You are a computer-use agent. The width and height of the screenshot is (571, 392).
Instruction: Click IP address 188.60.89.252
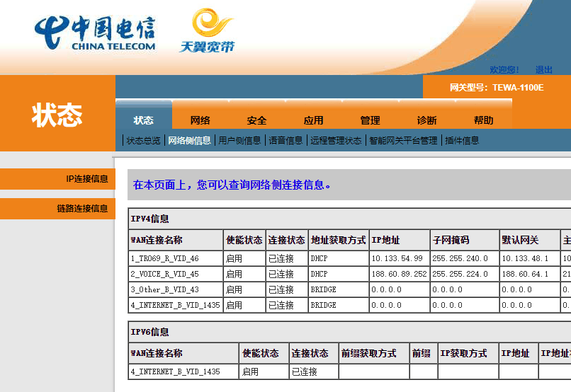399,274
